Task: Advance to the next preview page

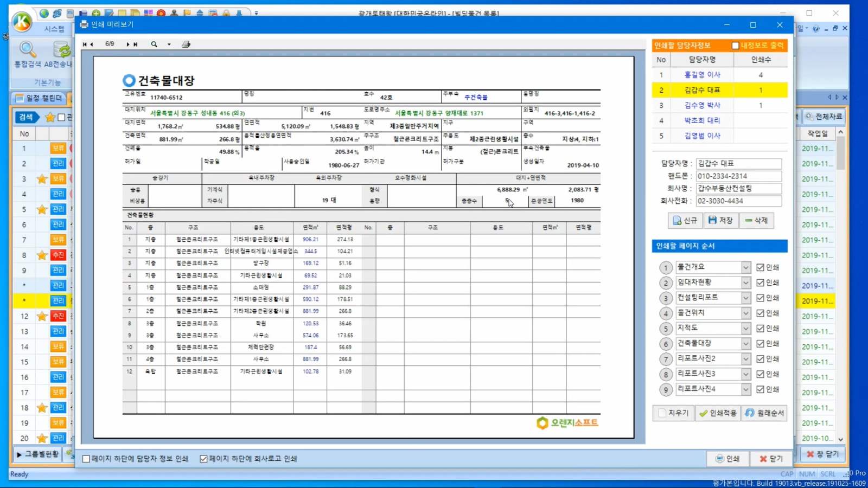Action: click(128, 44)
